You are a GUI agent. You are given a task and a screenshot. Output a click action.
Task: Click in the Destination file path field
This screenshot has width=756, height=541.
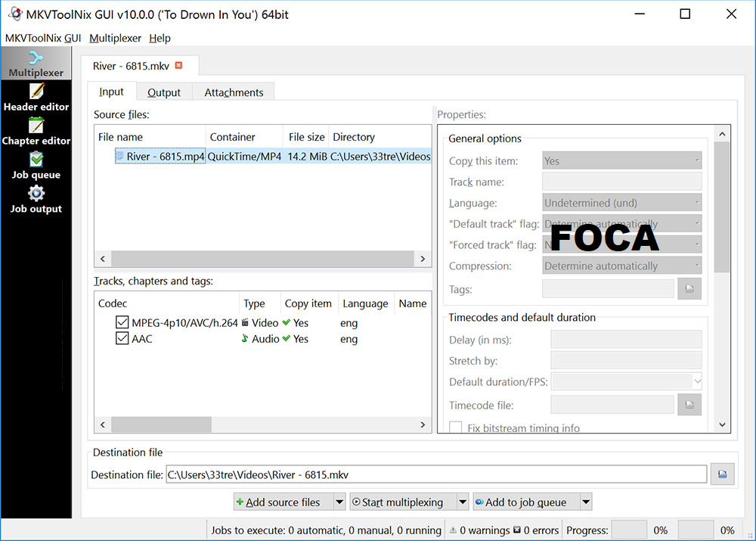pyautogui.click(x=436, y=474)
